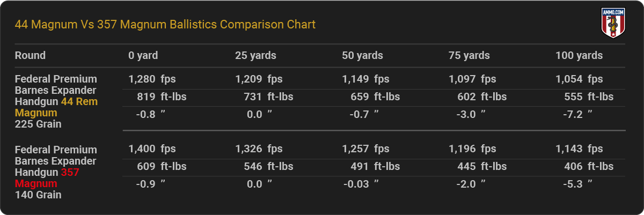Click the 100 yards column header

tap(579, 55)
